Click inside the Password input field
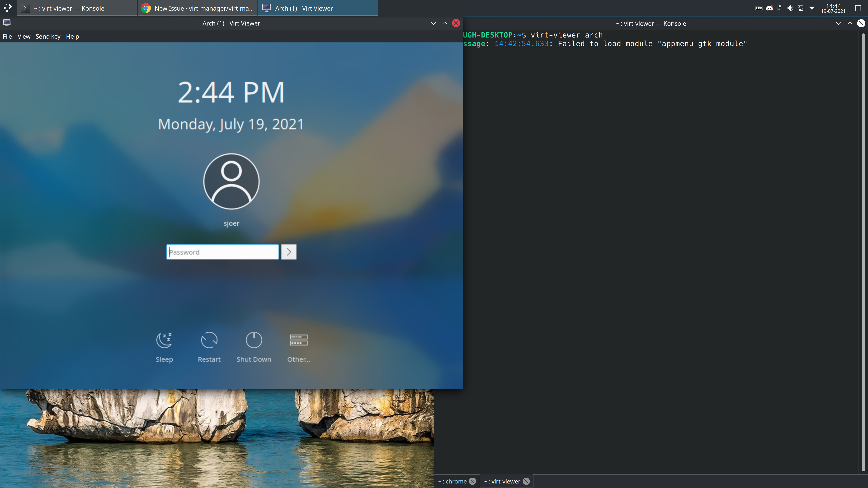This screenshot has height=488, width=868. pos(222,252)
